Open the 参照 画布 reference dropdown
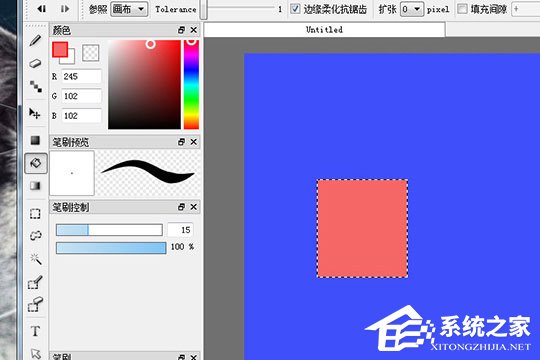Screen dimensions: 540x360 point(129,9)
